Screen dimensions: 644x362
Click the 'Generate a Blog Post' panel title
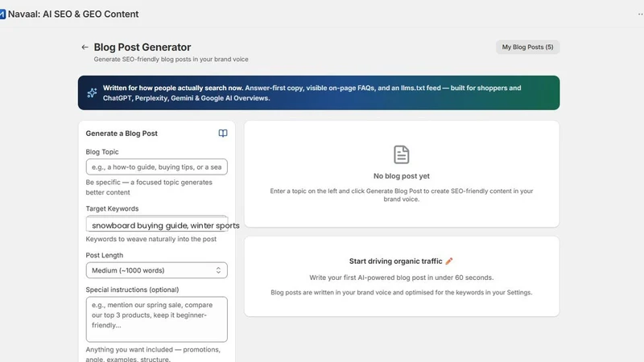tap(122, 134)
